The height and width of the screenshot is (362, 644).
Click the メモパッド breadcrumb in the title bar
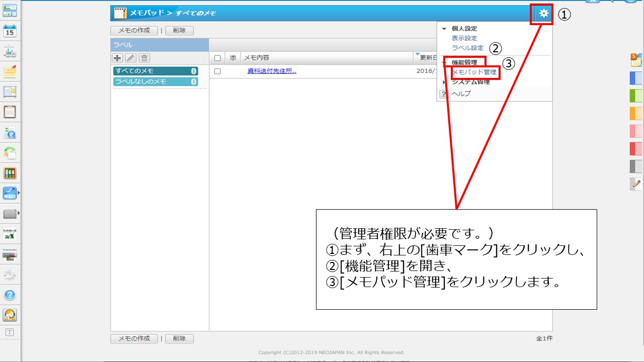click(x=147, y=13)
